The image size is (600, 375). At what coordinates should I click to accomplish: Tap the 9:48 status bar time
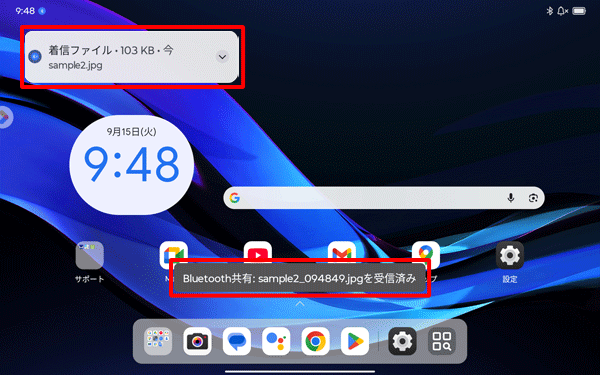tap(25, 11)
